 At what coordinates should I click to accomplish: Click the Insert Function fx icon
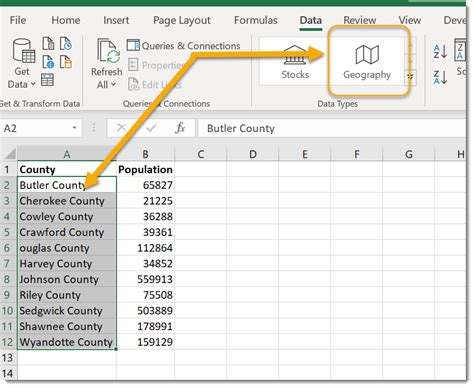180,128
